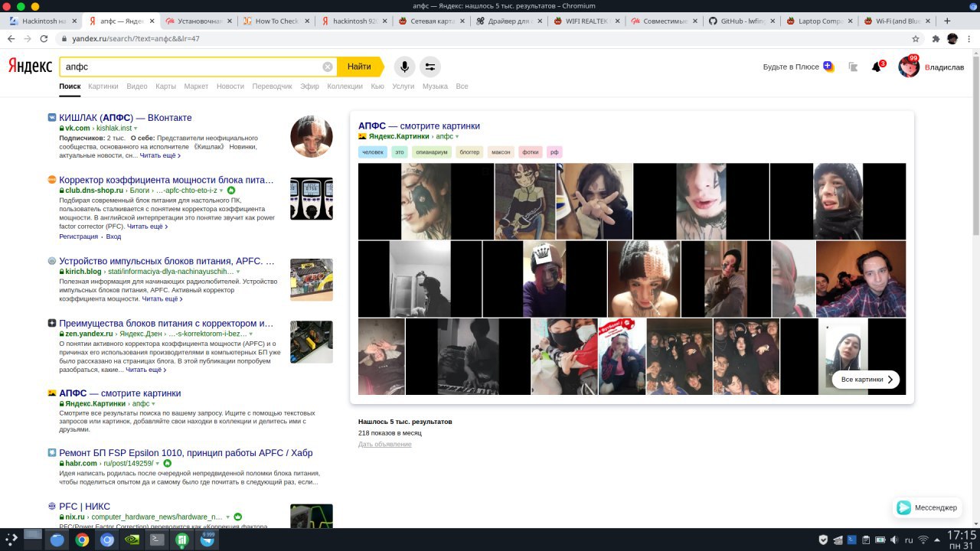Screen dimensions: 980x551
Task: Expand the dropdown next to Яндекс.Картинки › апфс in the panel
Action: pyautogui.click(x=457, y=136)
